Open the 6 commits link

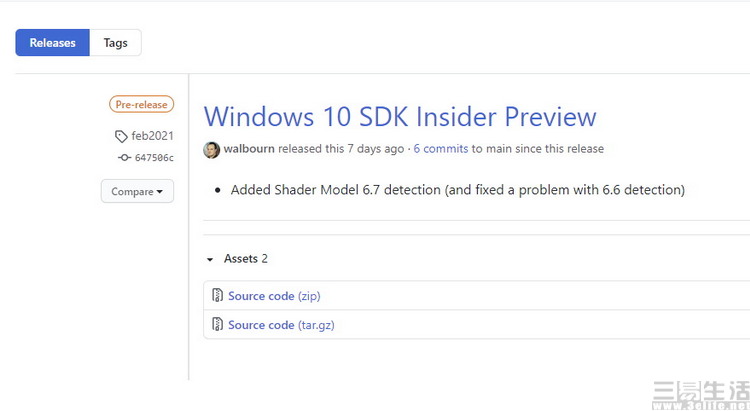coord(441,149)
